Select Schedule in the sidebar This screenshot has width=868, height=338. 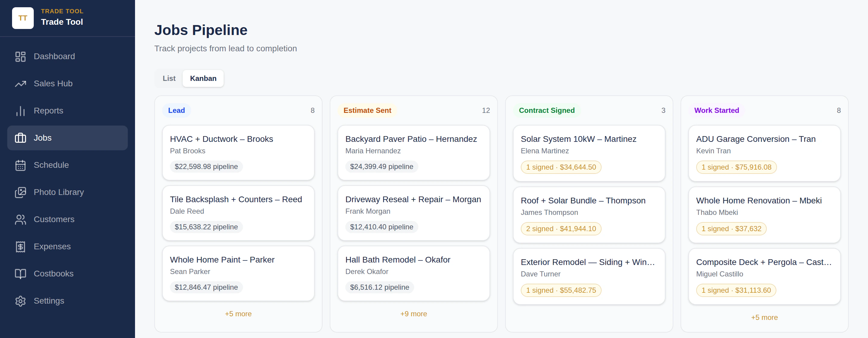pyautogui.click(x=68, y=165)
